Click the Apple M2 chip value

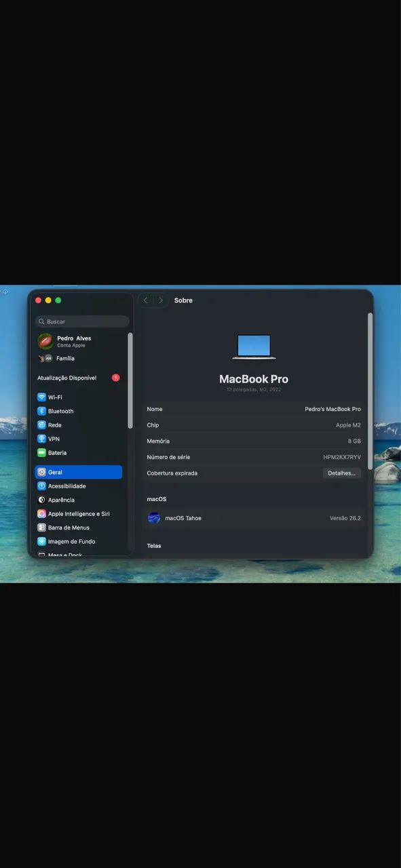click(x=348, y=425)
